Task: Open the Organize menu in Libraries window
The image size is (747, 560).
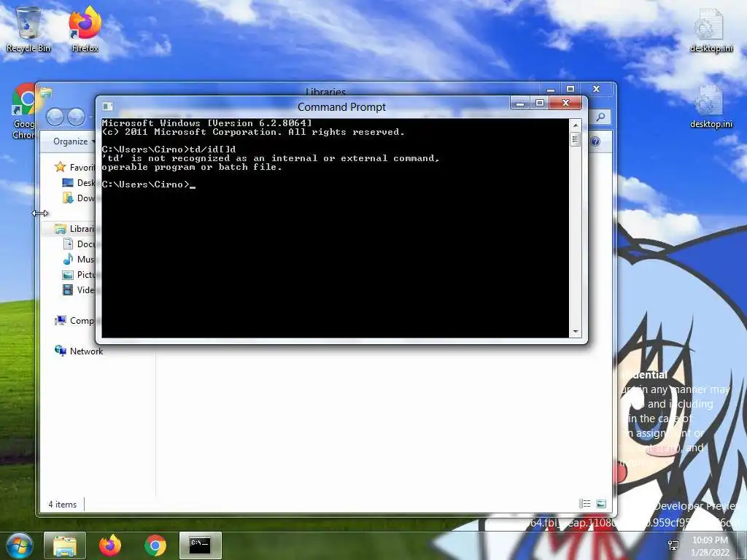Action: click(73, 141)
